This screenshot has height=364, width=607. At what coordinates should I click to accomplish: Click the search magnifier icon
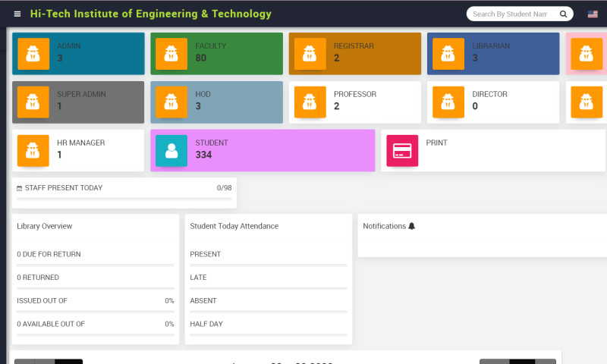tap(563, 14)
